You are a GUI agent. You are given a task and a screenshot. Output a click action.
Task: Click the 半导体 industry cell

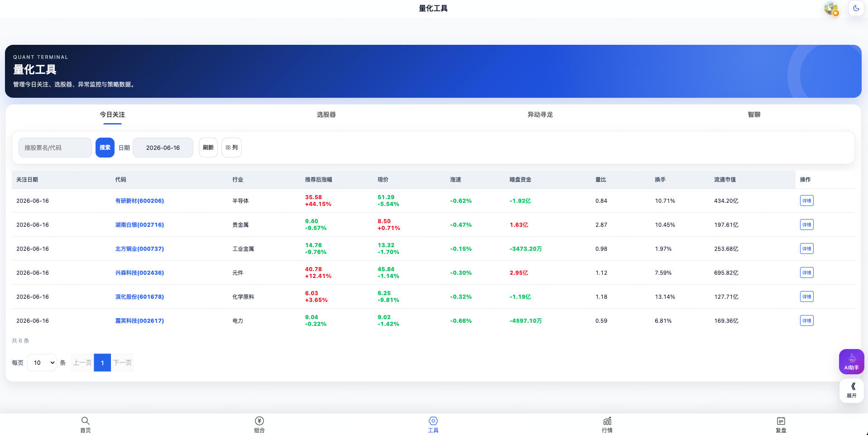[240, 201]
